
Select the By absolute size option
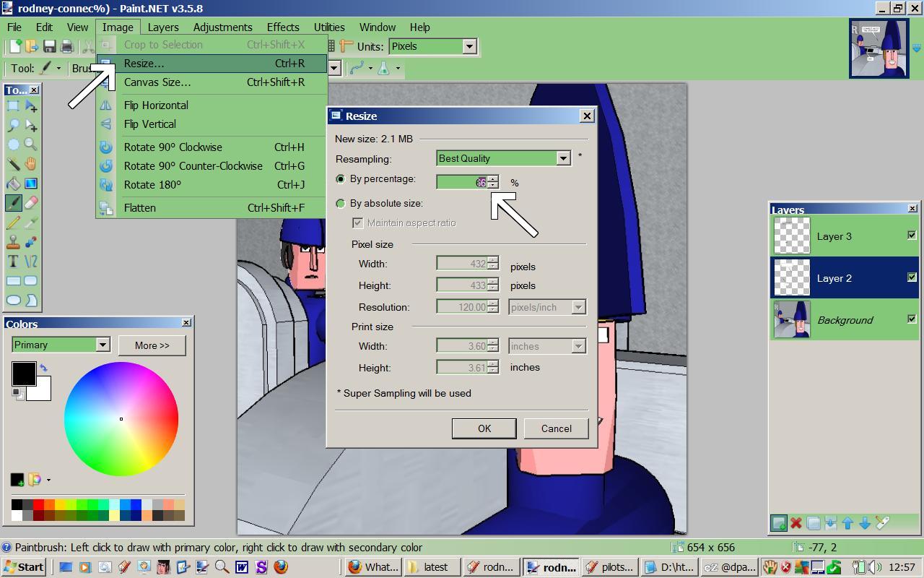341,204
